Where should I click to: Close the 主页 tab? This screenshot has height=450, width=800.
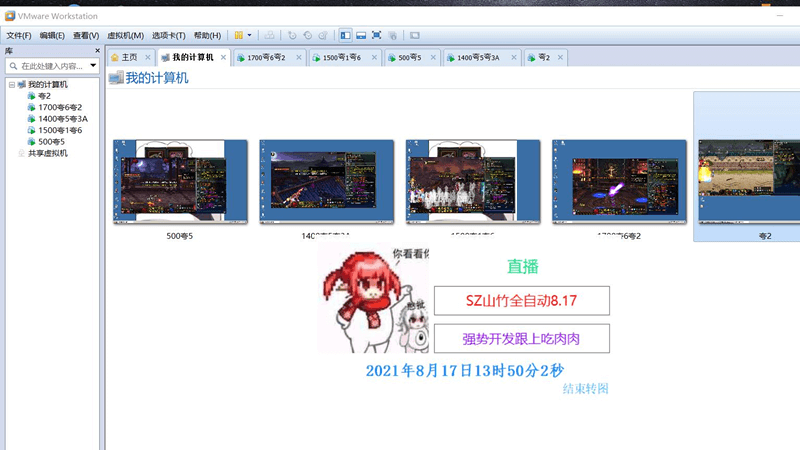(x=147, y=57)
